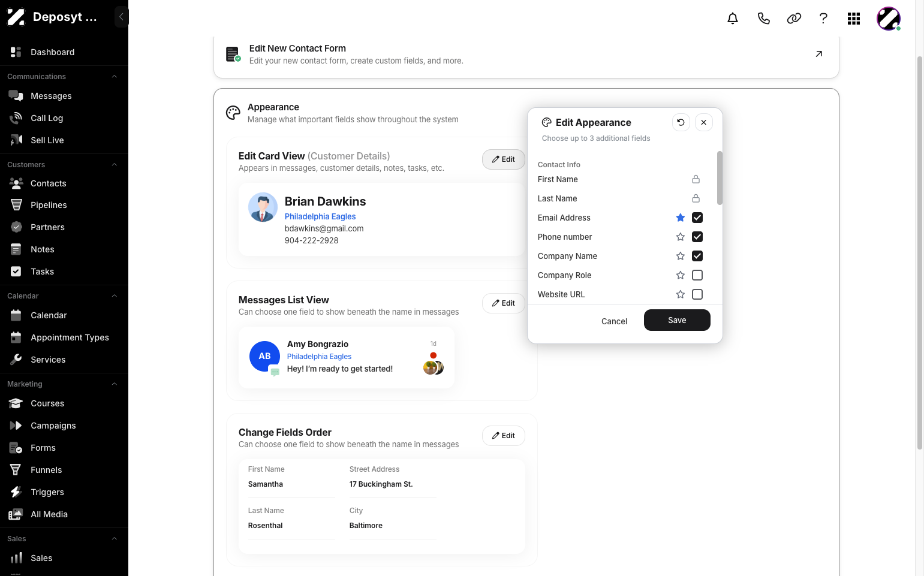This screenshot has height=576, width=924.
Task: Open Edit New Contact Form arrow
Action: (x=819, y=54)
